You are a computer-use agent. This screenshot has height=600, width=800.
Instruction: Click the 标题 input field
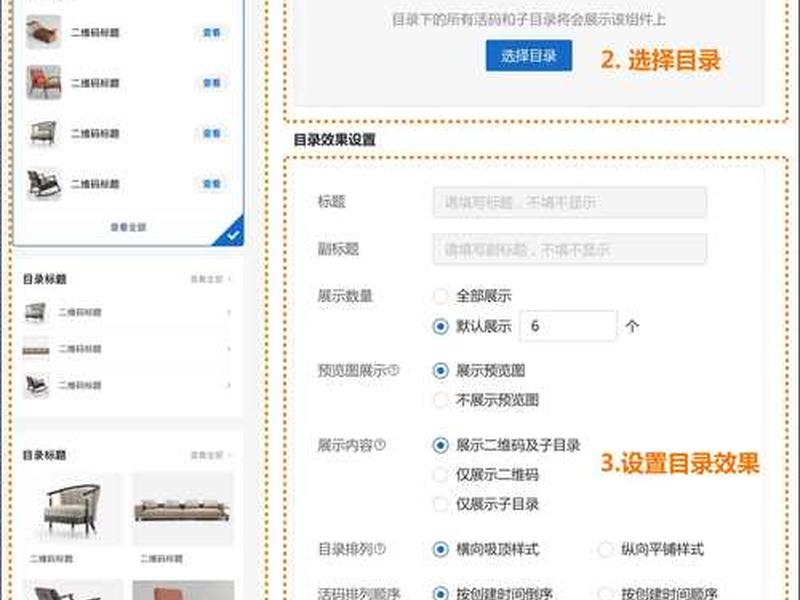[x=569, y=203]
